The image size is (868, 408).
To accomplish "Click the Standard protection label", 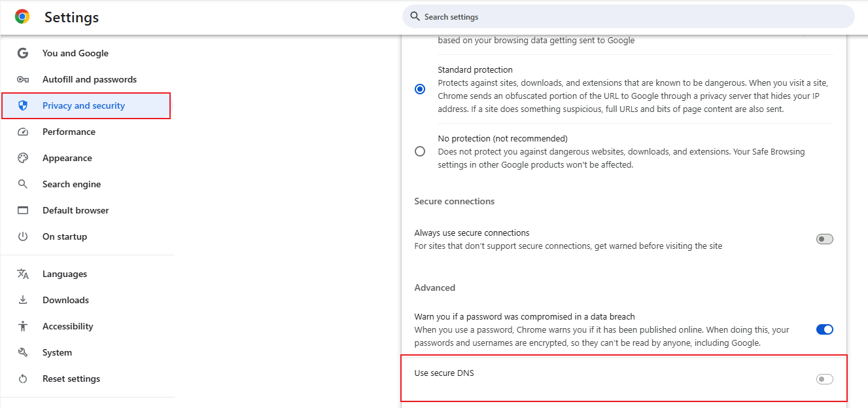I will tap(476, 69).
